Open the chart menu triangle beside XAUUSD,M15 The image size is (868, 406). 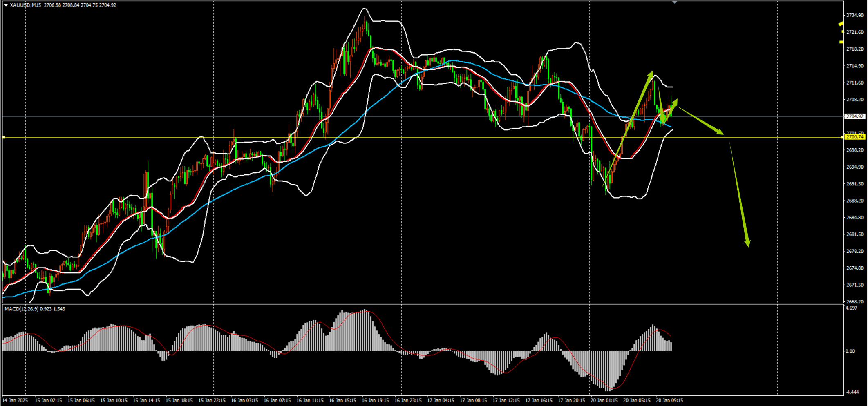pos(6,5)
